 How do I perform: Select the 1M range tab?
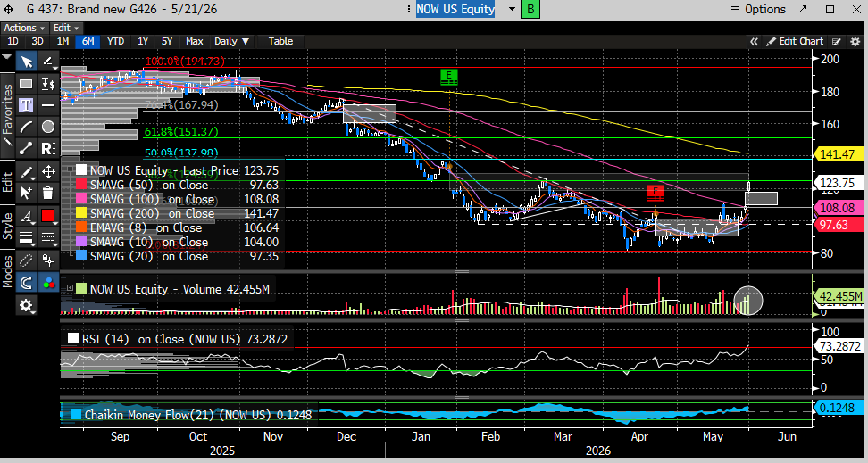pyautogui.click(x=63, y=42)
